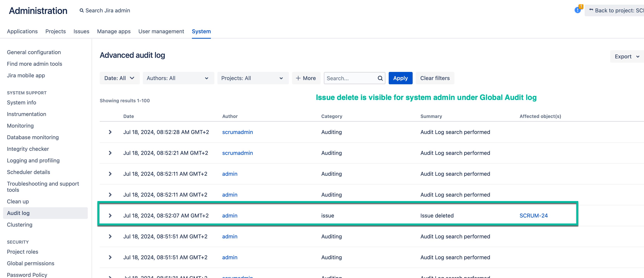Click the Clear filters button
Viewport: 644px width, 278px height.
(435, 78)
